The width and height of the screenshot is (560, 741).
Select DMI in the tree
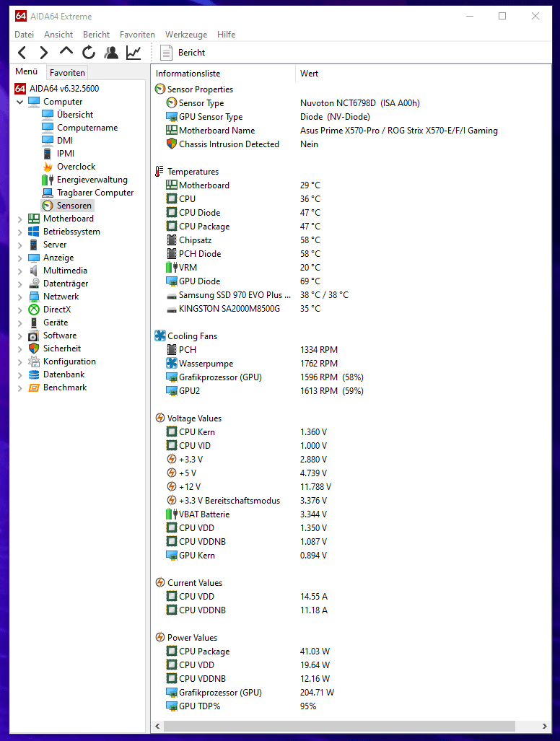[65, 141]
